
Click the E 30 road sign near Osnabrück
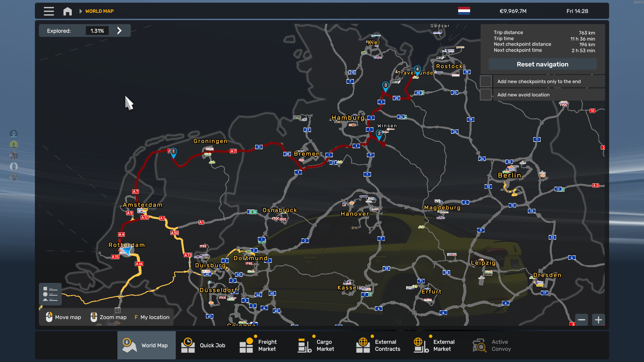click(253, 212)
